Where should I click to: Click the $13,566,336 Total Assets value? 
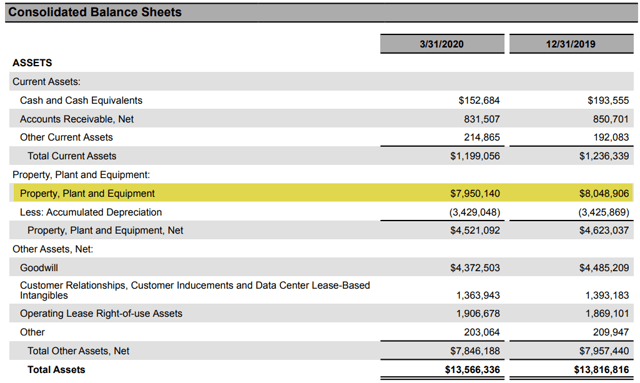(x=473, y=370)
